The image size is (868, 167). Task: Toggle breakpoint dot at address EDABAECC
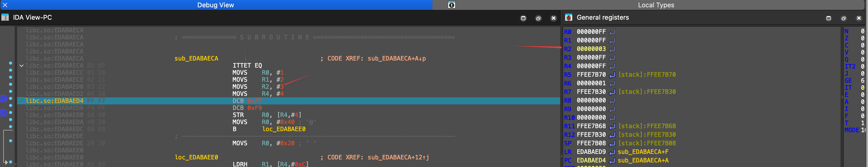click(10, 70)
